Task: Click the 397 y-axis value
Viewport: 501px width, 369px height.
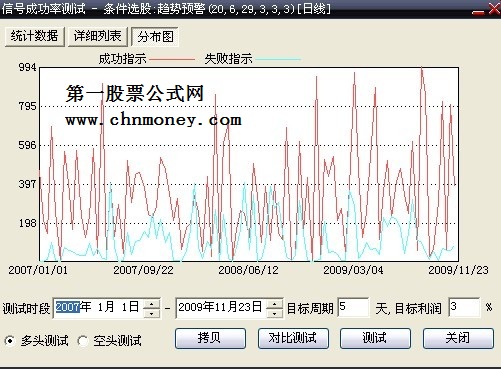Action: (x=27, y=184)
